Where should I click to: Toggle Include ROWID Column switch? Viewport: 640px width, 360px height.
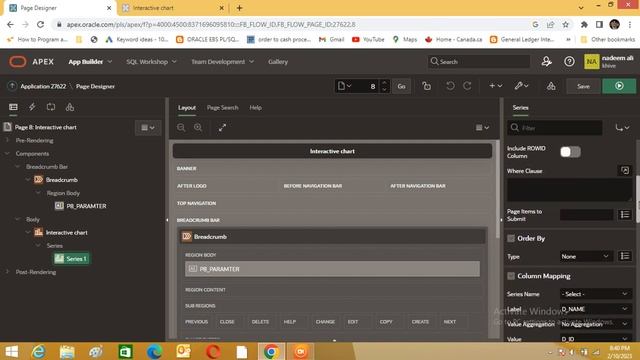tap(570, 152)
